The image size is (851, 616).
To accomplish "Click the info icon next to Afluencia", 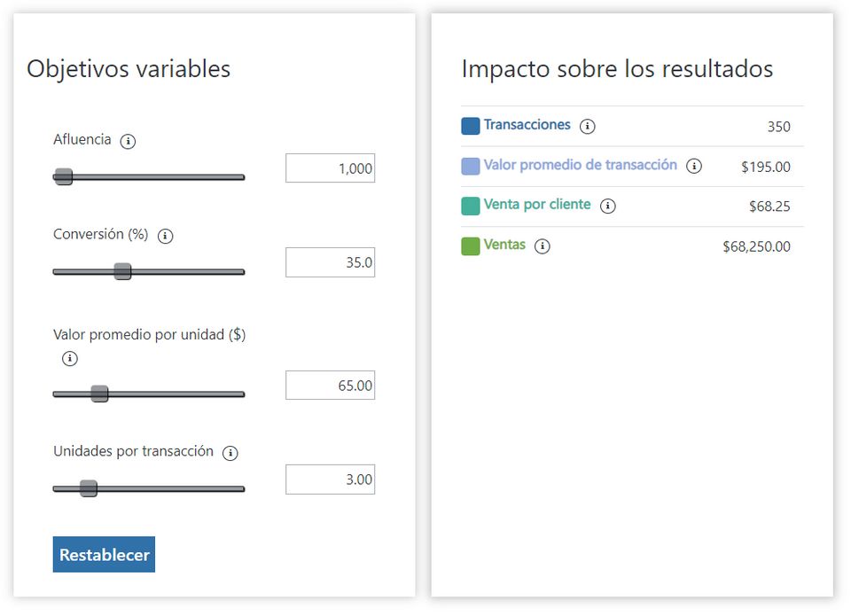I will [128, 141].
